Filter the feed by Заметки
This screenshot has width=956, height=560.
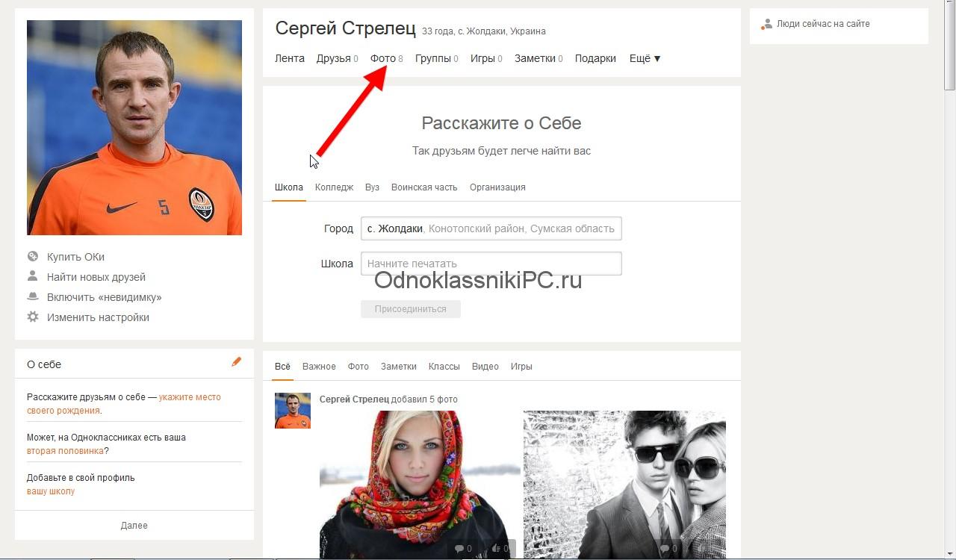[399, 367]
